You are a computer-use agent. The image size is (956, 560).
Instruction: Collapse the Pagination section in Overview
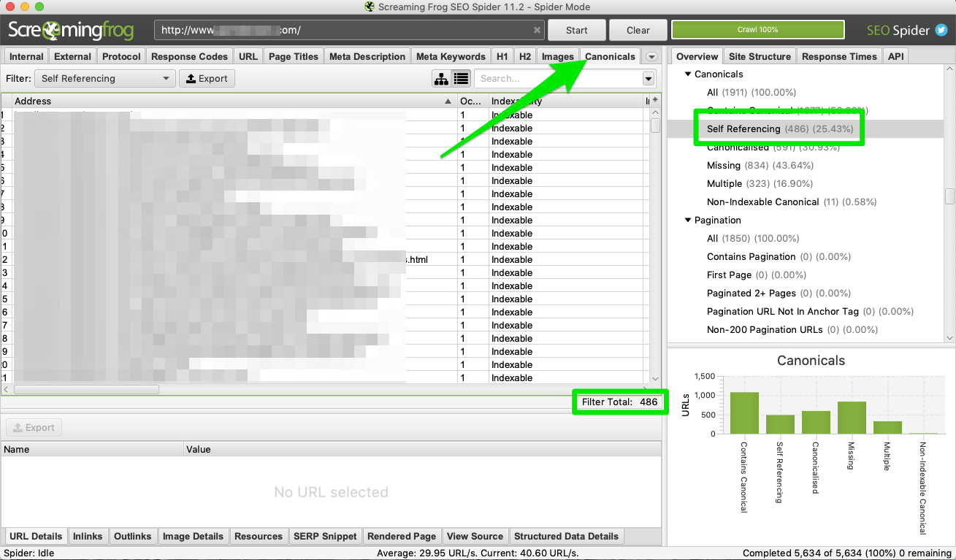[687, 220]
